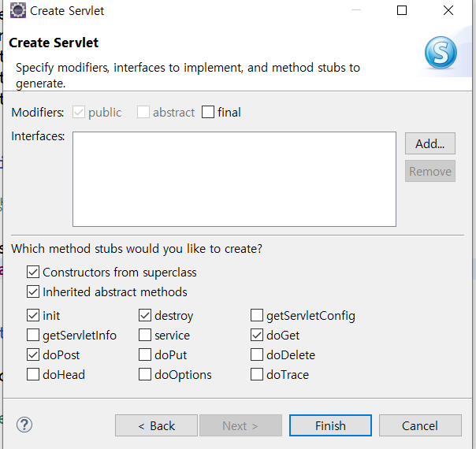476x449 pixels.
Task: Open the help question mark icon
Action: (x=24, y=425)
